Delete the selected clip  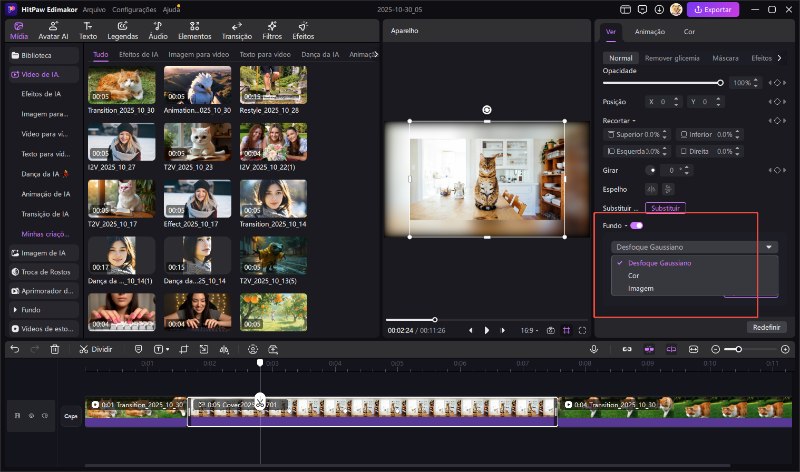coord(55,350)
